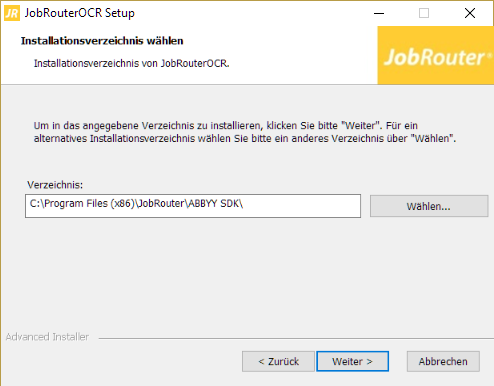This screenshot has width=494, height=386.
Task: Minimize the JobRouterOCR Setup window
Action: coord(379,13)
